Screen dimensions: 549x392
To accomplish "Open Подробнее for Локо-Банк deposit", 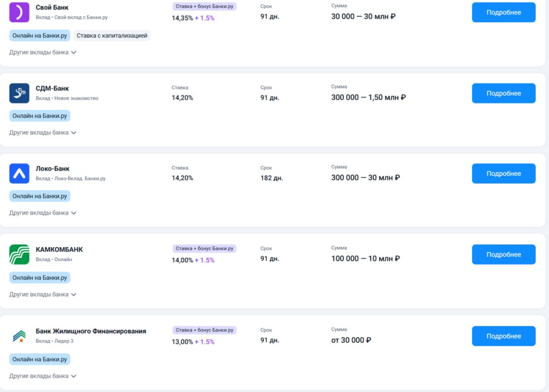I will click(x=503, y=173).
